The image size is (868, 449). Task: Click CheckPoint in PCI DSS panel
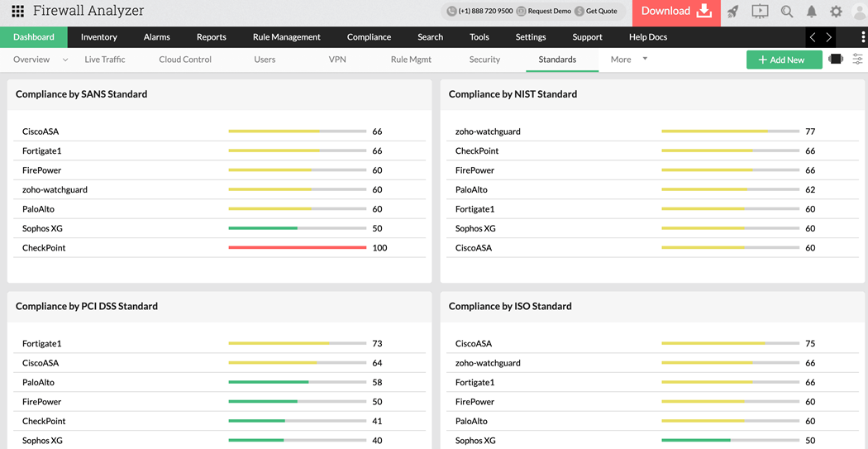pyautogui.click(x=44, y=422)
